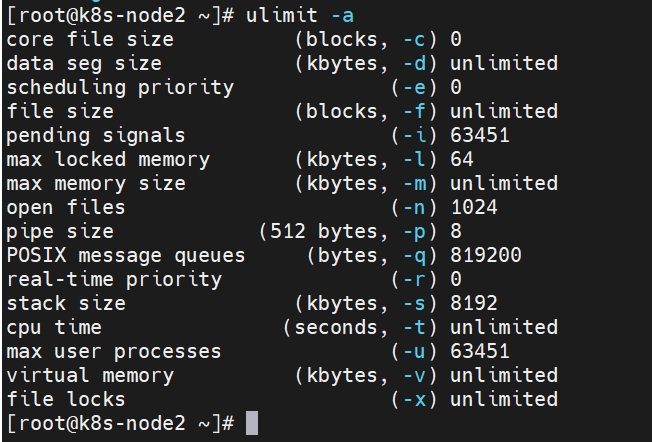This screenshot has width=652, height=442.
Task: Click the 'ulimit' command text
Action: coord(282,16)
